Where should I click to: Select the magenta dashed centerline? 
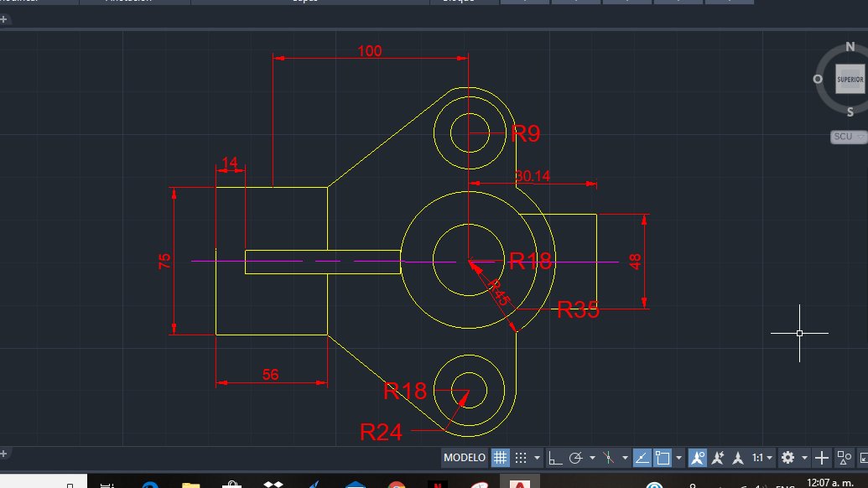point(404,261)
